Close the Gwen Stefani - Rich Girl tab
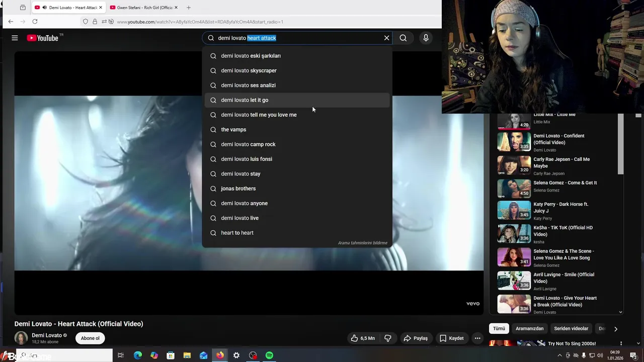The image size is (644, 362). point(176,8)
